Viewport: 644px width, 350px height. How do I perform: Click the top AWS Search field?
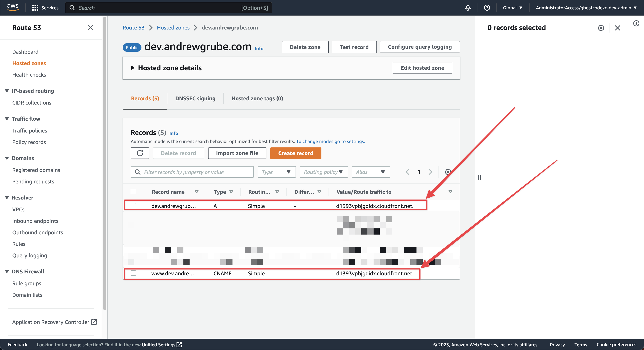click(x=168, y=8)
